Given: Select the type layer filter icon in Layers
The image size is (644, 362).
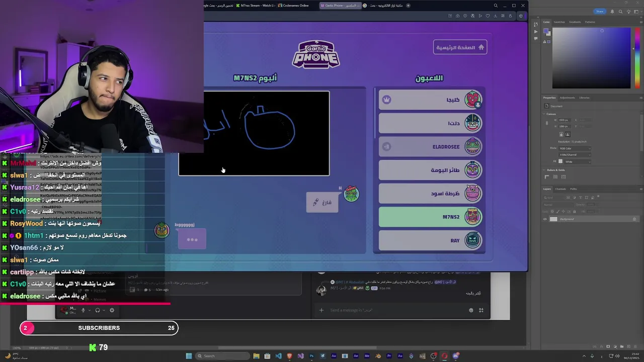Looking at the screenshot, I should 581,198.
